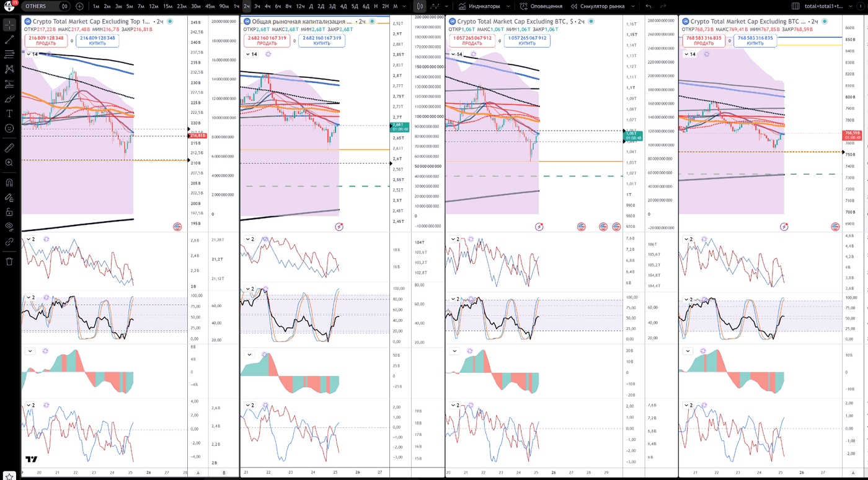Open the forecasting and measurement tools

point(9,84)
